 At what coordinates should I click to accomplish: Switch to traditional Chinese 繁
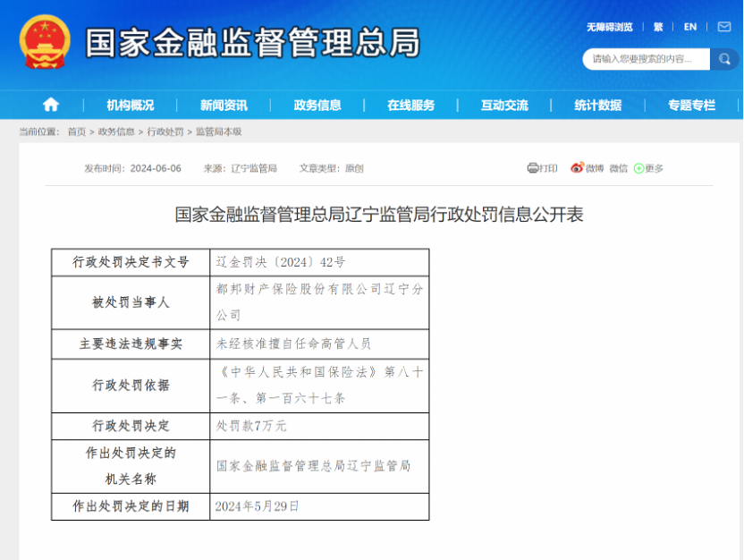coord(658,27)
